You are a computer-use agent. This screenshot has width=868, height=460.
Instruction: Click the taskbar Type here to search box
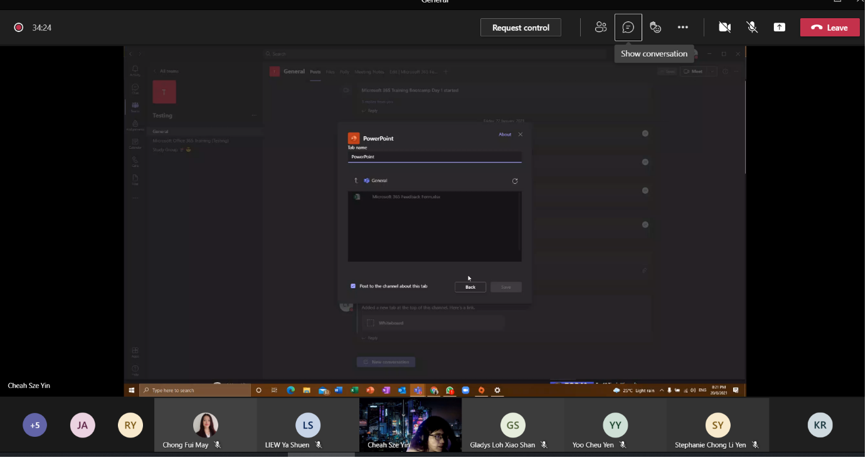tap(195, 390)
